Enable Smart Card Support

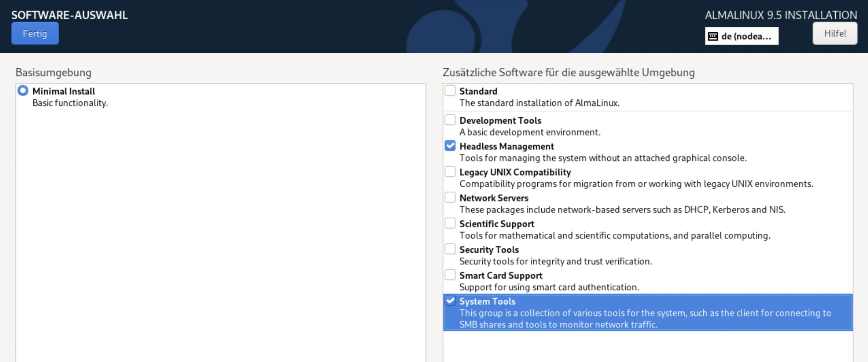pos(450,274)
